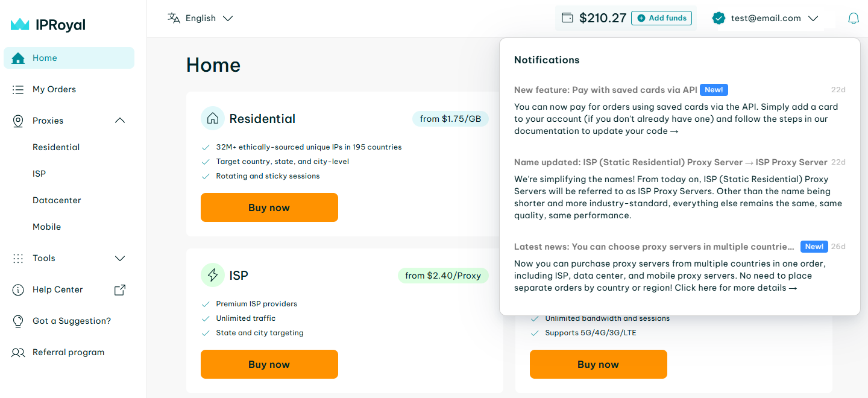
Task: Click the wallet balance icon
Action: pyautogui.click(x=567, y=18)
